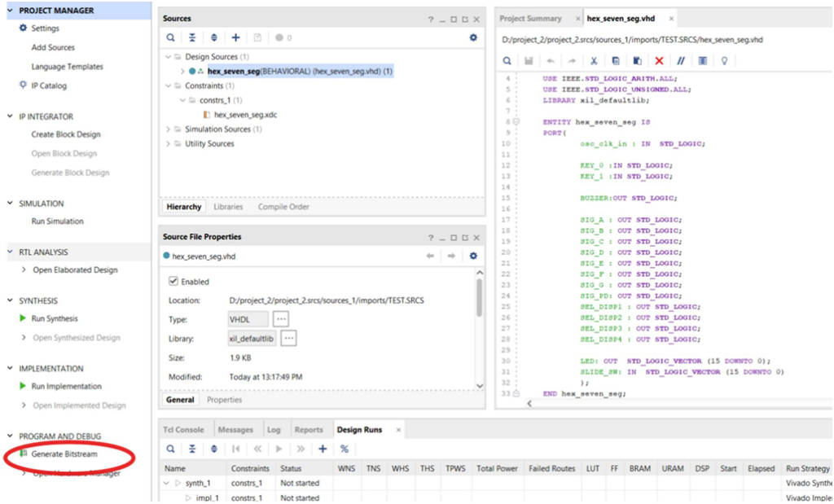The width and height of the screenshot is (834, 504).
Task: Open the Compile Order tab
Action: coord(283,207)
